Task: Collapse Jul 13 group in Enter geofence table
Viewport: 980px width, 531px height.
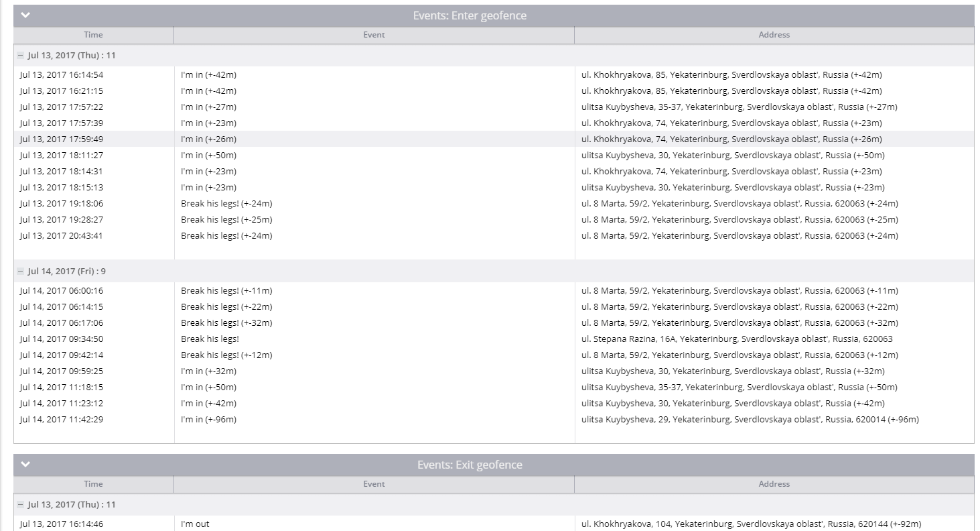Action: [x=21, y=56]
